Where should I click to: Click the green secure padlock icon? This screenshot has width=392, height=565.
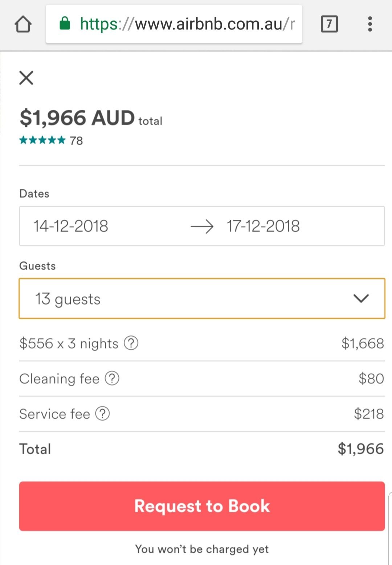pos(65,23)
